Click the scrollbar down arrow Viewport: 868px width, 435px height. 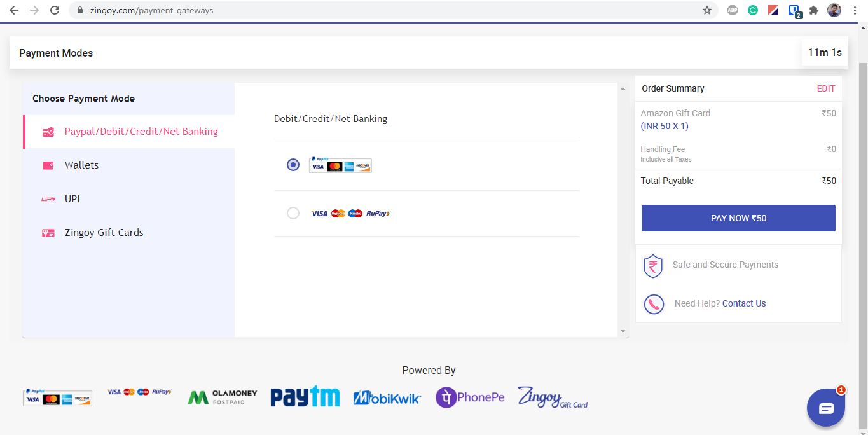623,331
